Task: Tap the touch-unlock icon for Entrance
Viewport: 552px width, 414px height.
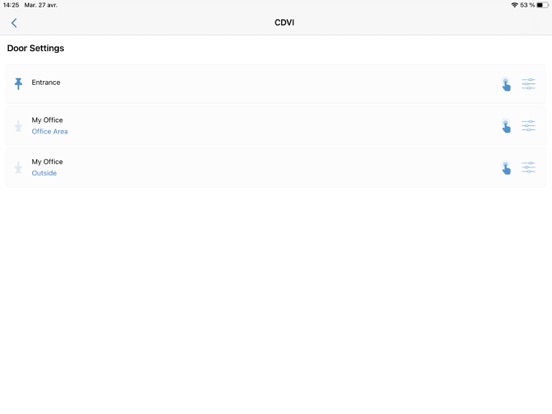Action: click(x=506, y=84)
